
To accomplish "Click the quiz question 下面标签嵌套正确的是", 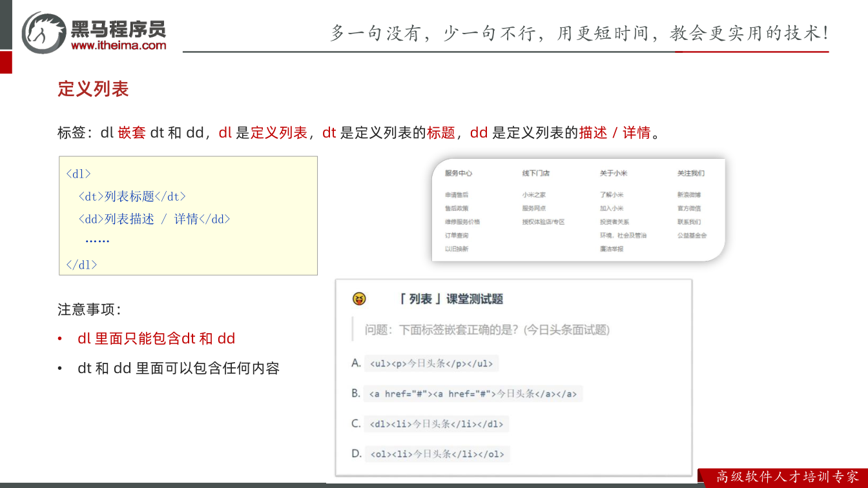I will point(488,330).
